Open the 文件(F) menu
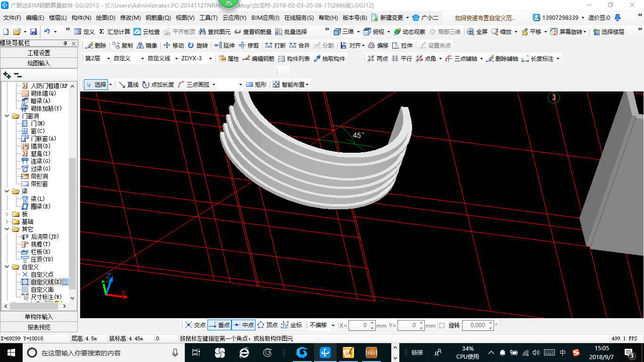Image resolution: width=644 pixels, height=362 pixels. (12, 18)
